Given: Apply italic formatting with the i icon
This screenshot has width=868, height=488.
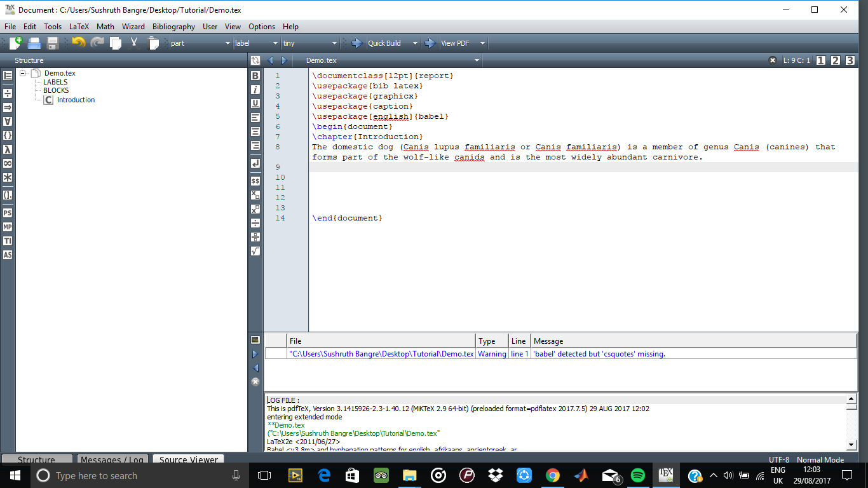Looking at the screenshot, I should pyautogui.click(x=255, y=90).
